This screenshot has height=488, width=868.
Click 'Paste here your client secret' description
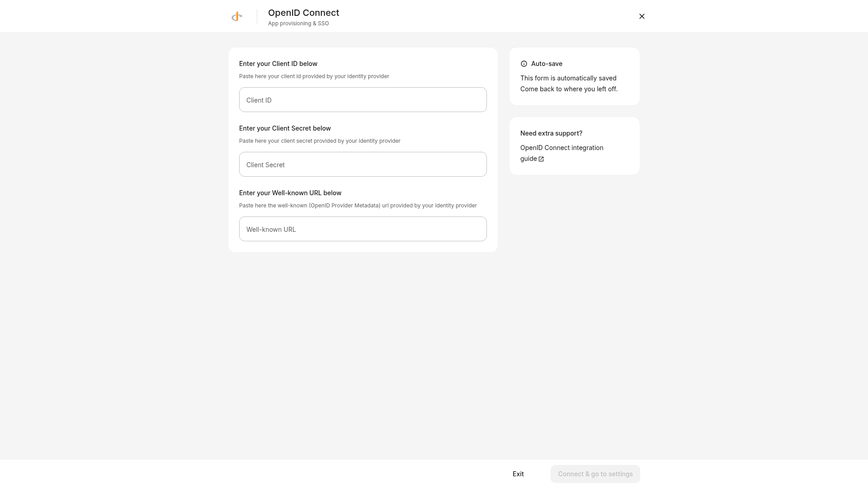click(320, 141)
